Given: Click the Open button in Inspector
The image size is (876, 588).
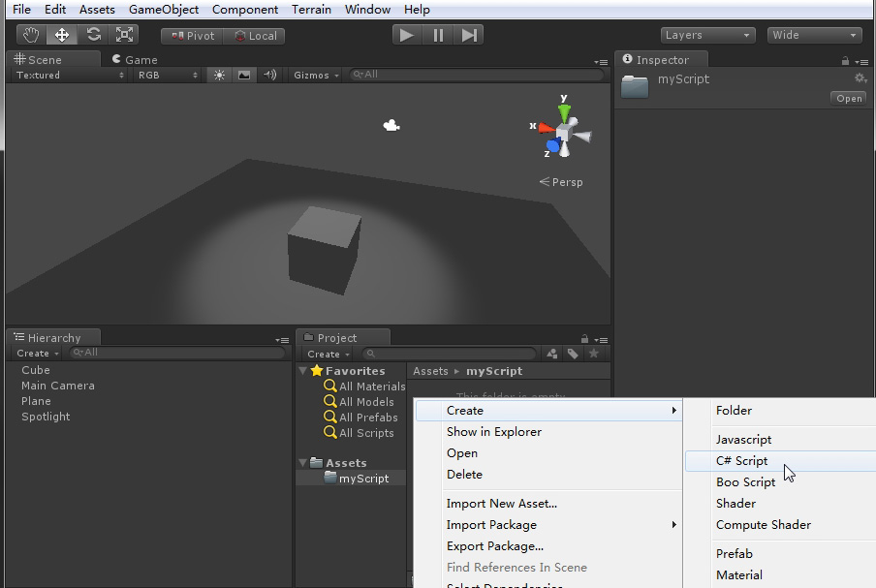Looking at the screenshot, I should coord(849,98).
